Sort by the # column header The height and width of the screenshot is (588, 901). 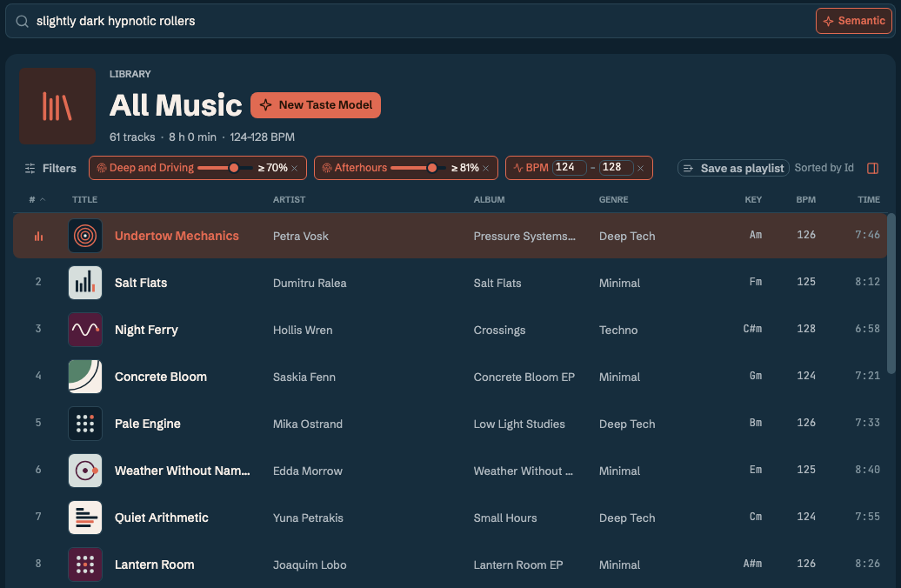(37, 199)
